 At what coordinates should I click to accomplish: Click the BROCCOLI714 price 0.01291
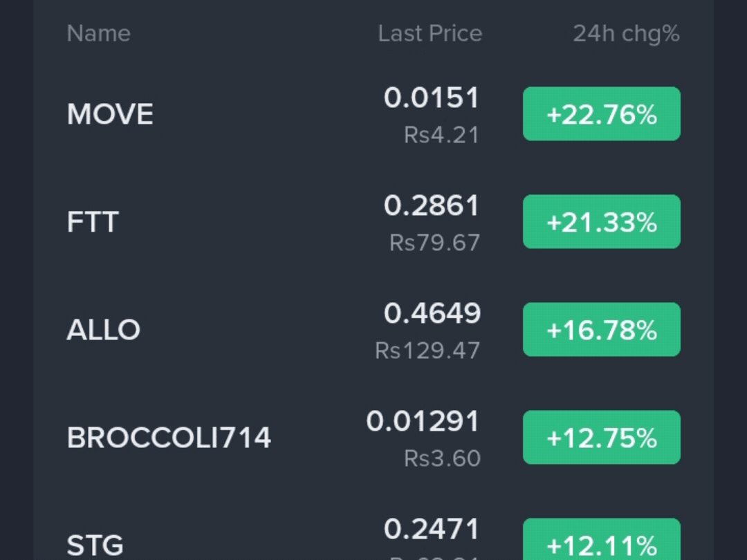pos(423,421)
